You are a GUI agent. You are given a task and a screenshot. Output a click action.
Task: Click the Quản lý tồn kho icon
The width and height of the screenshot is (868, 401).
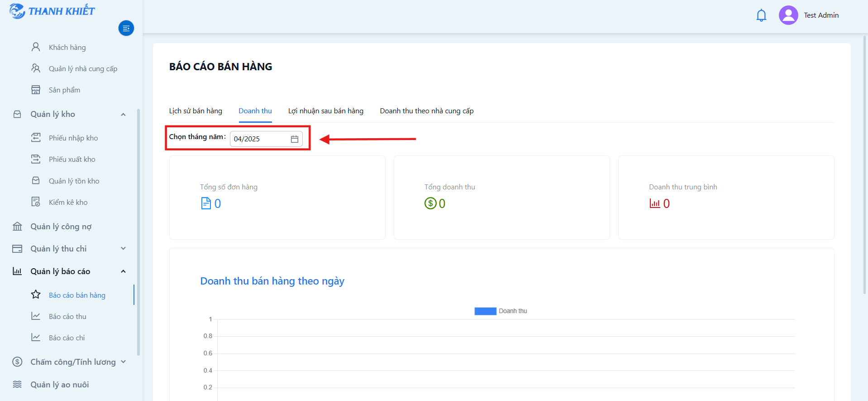[36, 180]
